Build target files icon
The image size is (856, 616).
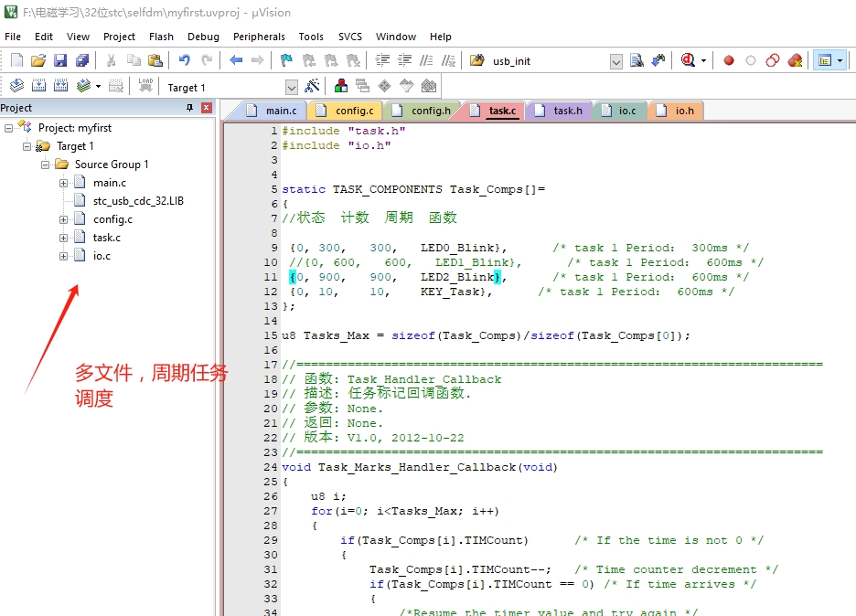point(38,86)
